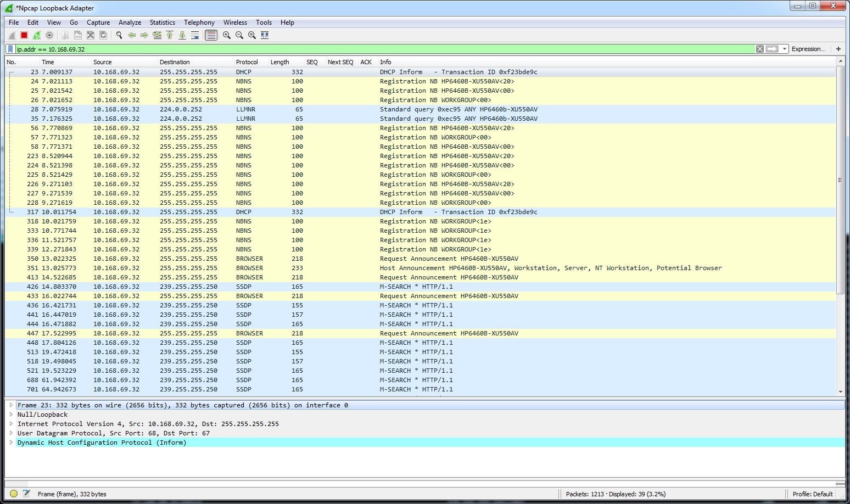
Task: Open capture options gear icon
Action: point(49,35)
